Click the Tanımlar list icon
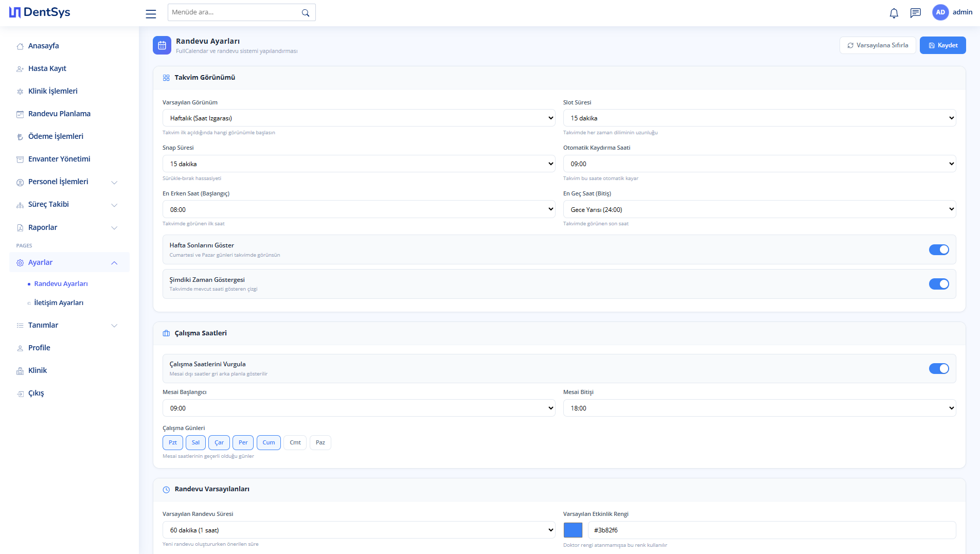Viewport: 980px width, 554px height. tap(20, 326)
